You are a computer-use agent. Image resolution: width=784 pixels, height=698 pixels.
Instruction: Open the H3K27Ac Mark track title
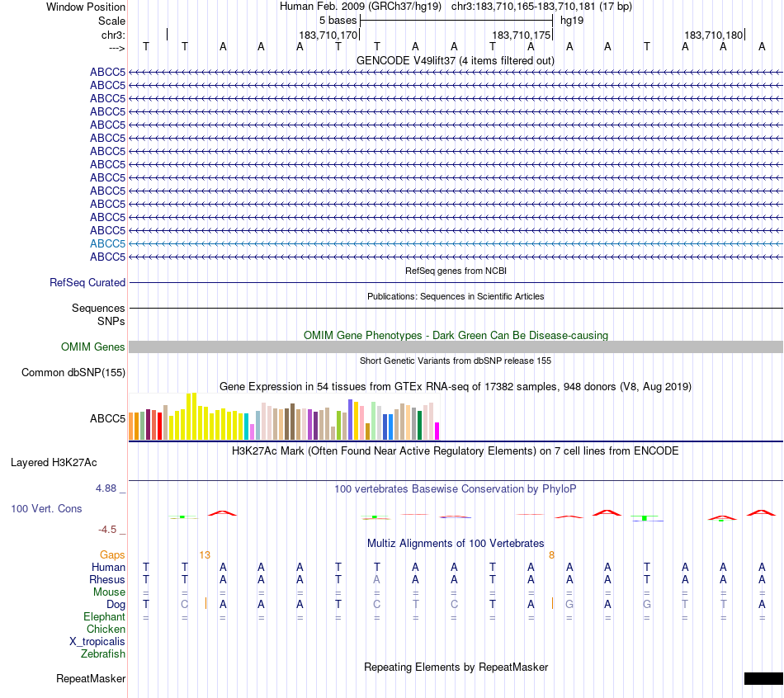coord(456,451)
